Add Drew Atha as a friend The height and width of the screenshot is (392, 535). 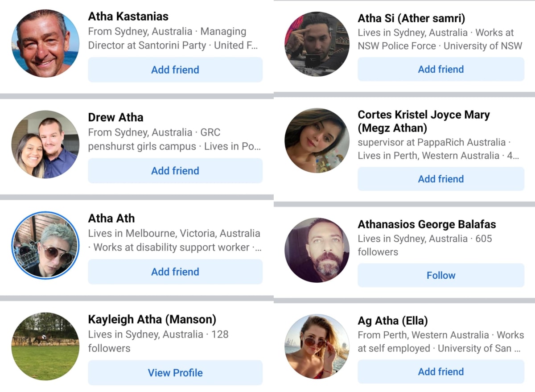pyautogui.click(x=175, y=171)
